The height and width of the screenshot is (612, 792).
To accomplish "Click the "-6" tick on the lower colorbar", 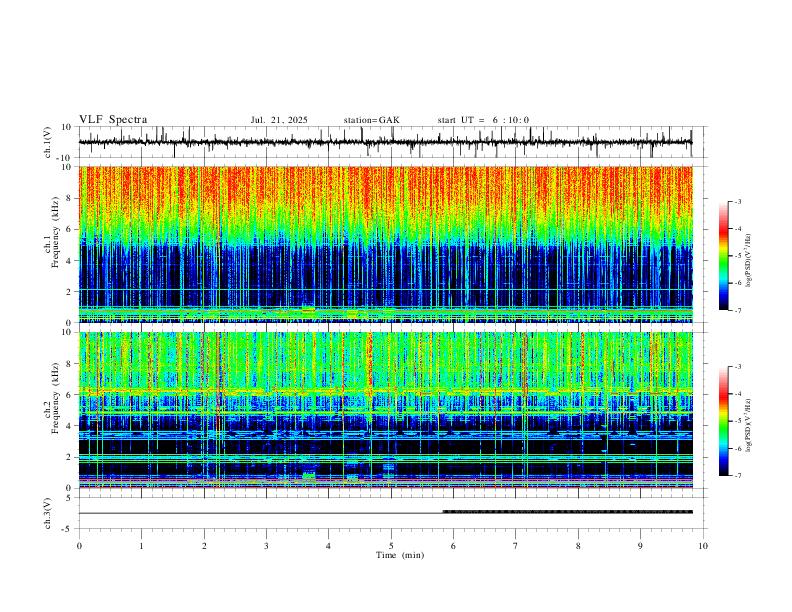I will pos(738,448).
